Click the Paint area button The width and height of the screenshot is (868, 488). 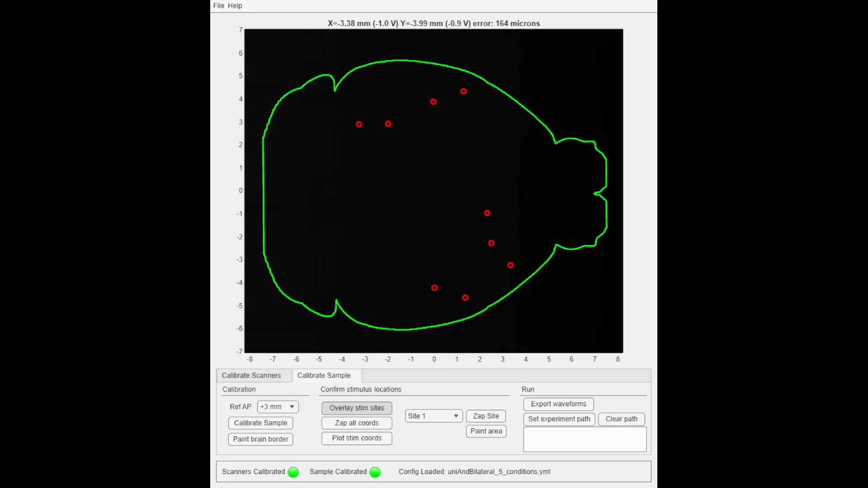coord(486,431)
